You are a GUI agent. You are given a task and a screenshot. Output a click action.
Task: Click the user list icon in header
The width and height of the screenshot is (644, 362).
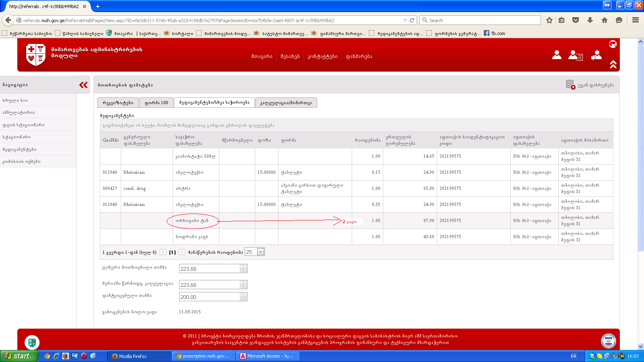tap(575, 56)
